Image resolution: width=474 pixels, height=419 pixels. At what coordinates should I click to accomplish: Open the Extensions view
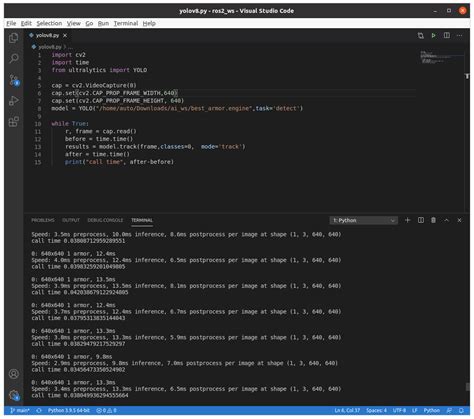coord(14,122)
